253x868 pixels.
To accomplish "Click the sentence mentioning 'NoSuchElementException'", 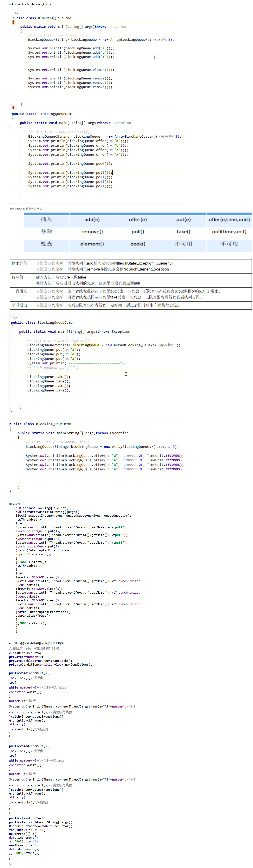I will pos(102,269).
